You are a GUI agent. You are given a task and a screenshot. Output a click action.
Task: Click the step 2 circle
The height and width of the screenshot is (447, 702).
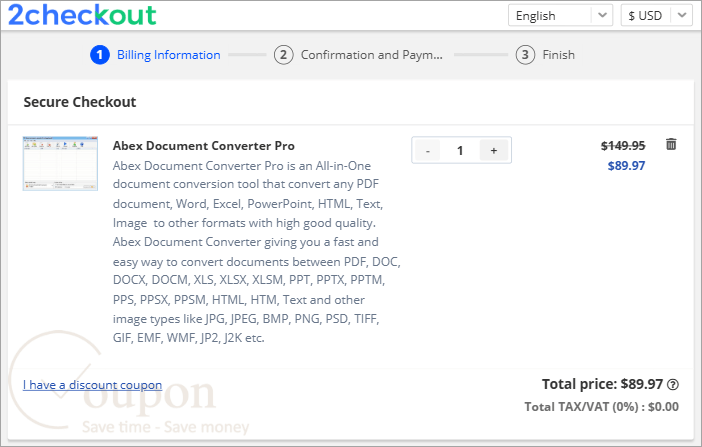click(x=283, y=55)
